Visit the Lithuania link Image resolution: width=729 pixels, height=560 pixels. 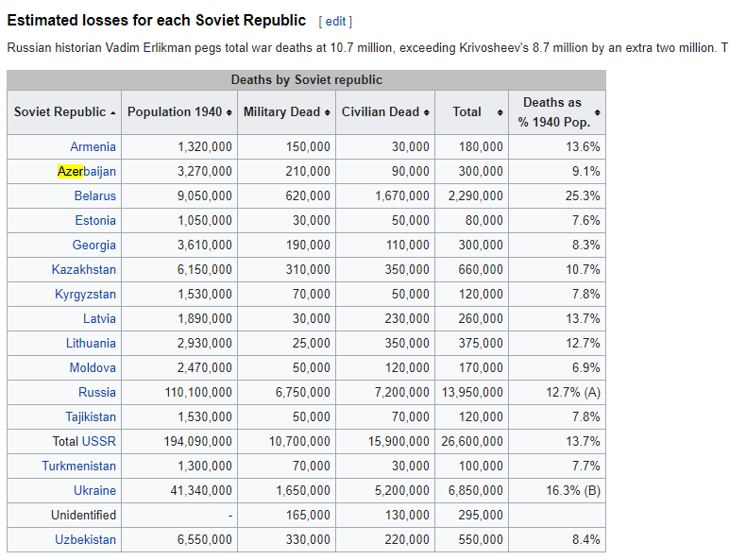point(91,343)
